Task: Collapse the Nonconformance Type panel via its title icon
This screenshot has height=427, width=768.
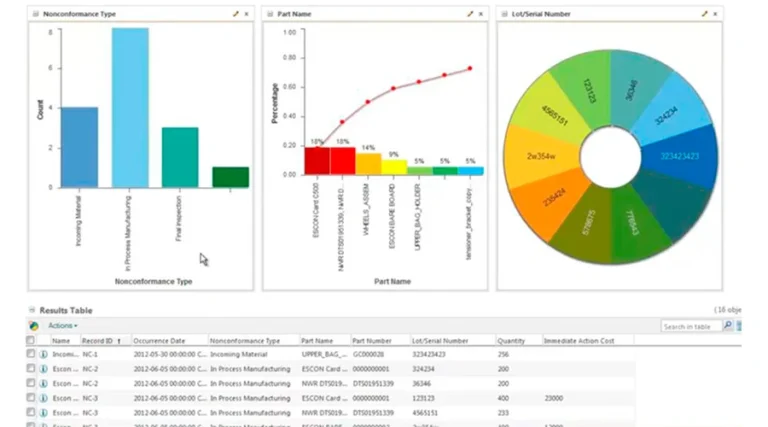Action: (35, 14)
